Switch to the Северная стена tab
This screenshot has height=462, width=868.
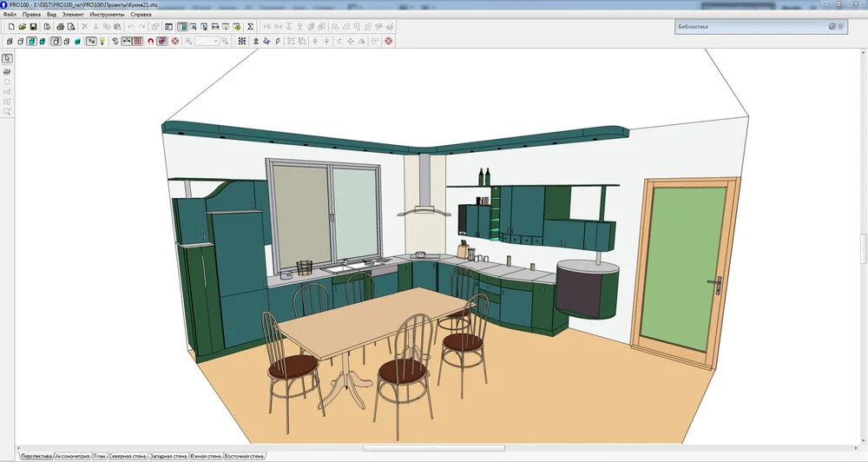[x=128, y=456]
